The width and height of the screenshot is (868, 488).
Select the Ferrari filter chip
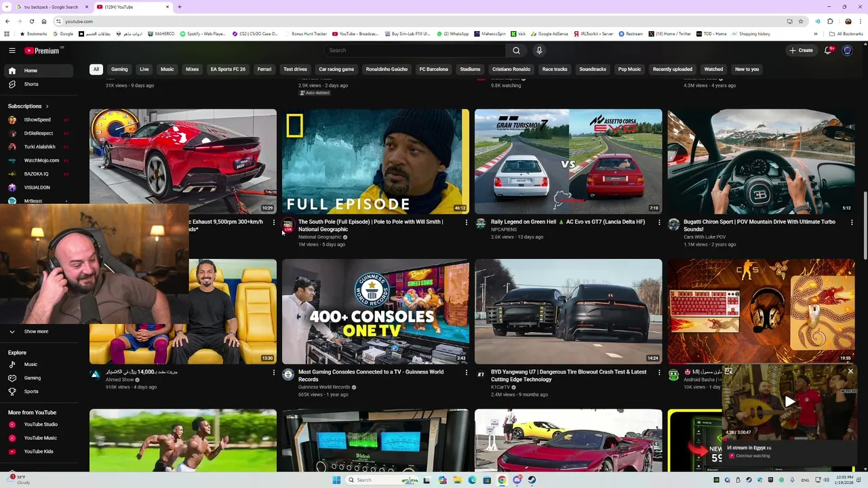tap(264, 69)
